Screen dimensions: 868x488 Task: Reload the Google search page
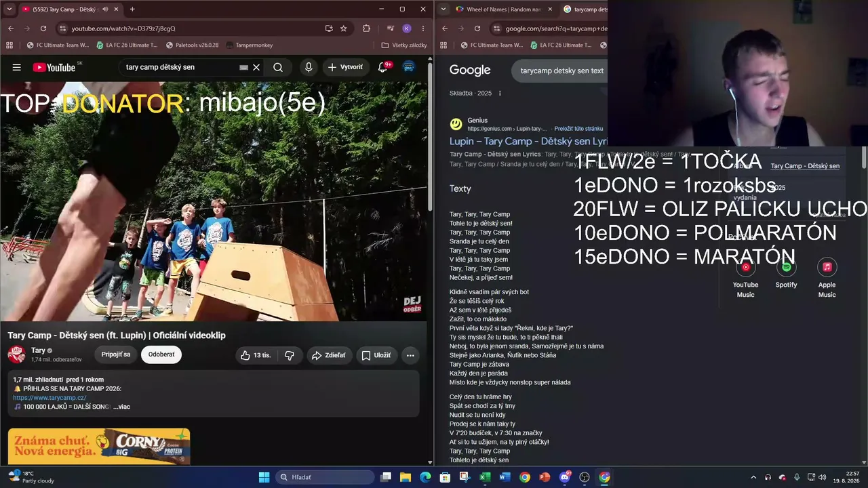tap(477, 28)
